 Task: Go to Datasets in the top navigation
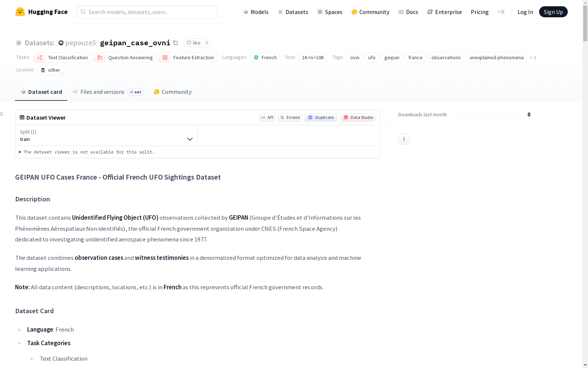coord(293,12)
